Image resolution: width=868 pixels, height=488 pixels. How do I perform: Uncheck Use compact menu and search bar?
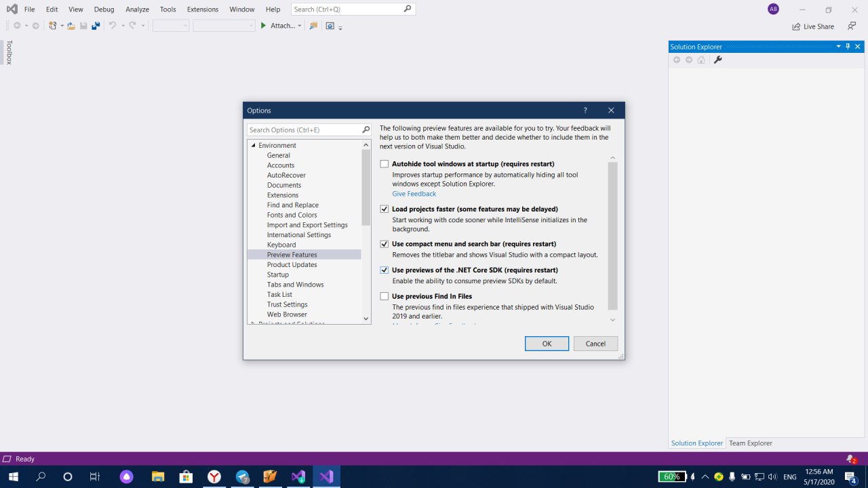click(384, 244)
